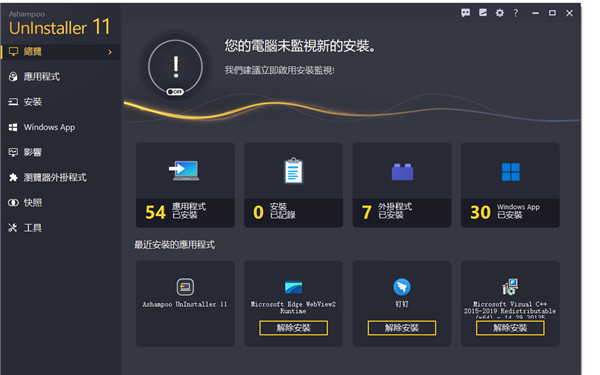
Task: Click the Microsoft Edge WebView2 Runtime icon
Action: 293,287
